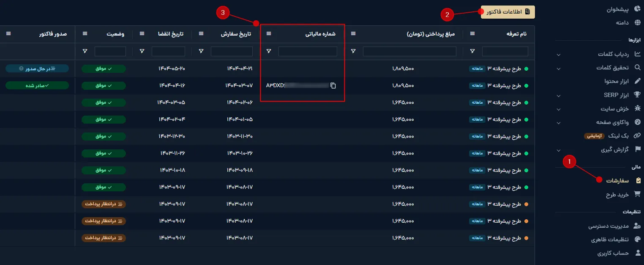Click the صادر شده invoice badge
This screenshot has height=265, width=644.
[x=37, y=86]
